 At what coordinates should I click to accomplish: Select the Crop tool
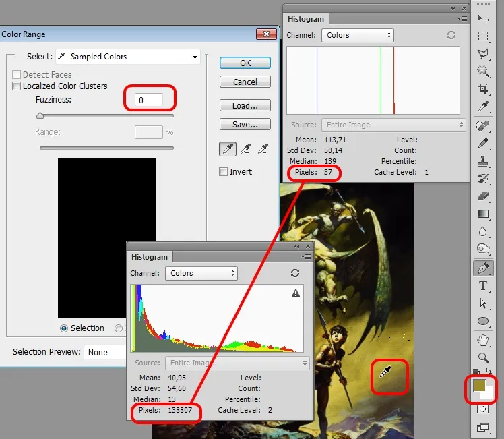483,88
